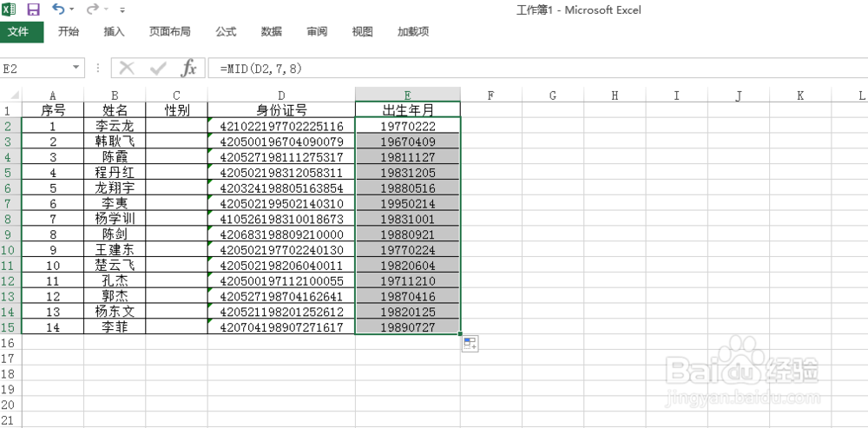Image resolution: width=868 pixels, height=428 pixels.
Task: Click the cell containing 陈霞
Action: (x=115, y=156)
